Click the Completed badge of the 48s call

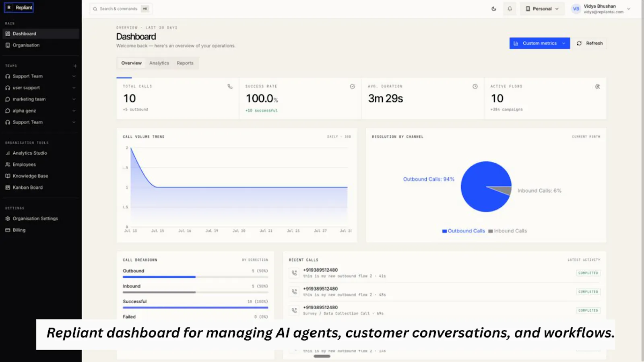[588, 292]
